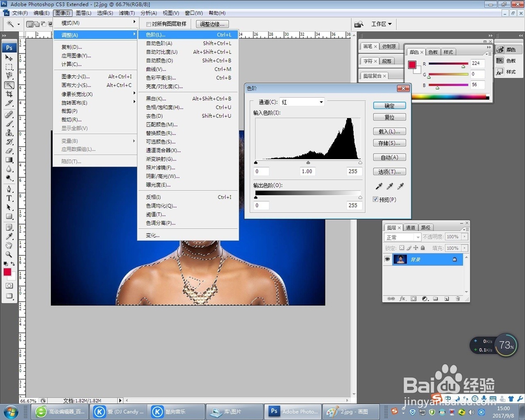Viewport: 525px width, 420px height.
Task: Click the Auto button in Levels
Action: tap(390, 157)
